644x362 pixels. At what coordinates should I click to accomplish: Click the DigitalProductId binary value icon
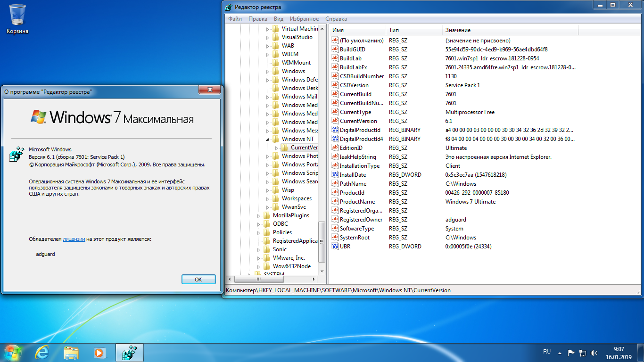tap(335, 130)
